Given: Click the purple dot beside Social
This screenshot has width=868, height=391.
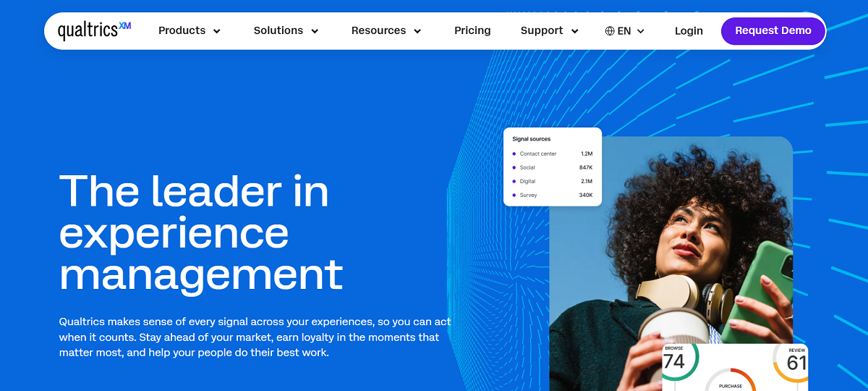Looking at the screenshot, I should pos(514,167).
